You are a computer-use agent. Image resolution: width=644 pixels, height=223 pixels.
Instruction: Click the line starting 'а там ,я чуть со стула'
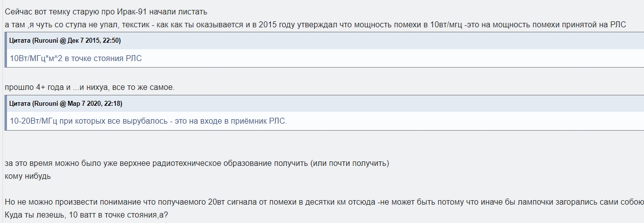coord(316,24)
